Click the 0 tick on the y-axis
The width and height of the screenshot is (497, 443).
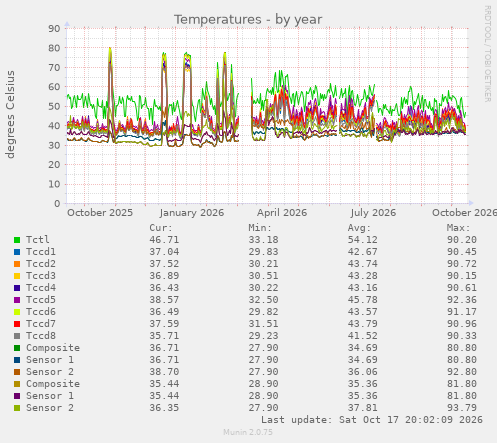coord(57,203)
